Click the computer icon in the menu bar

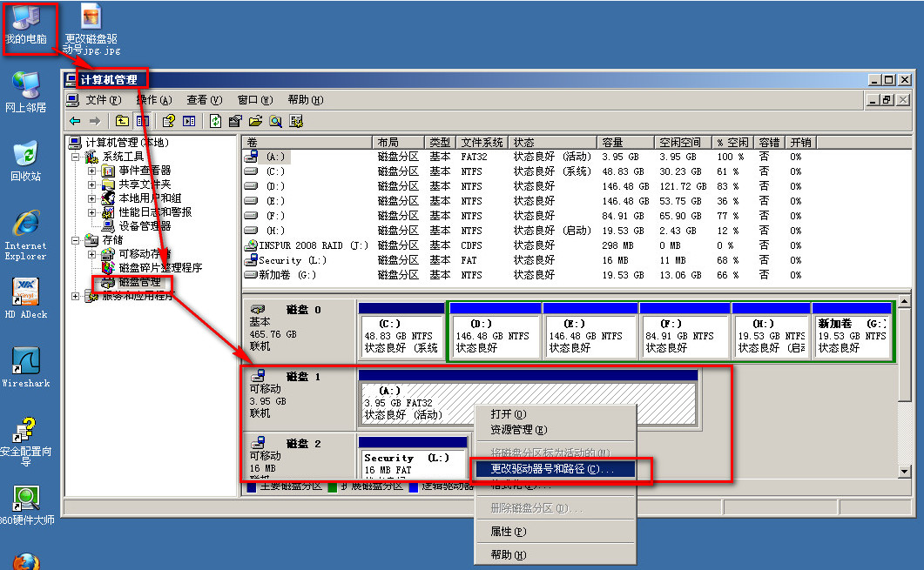(72, 100)
